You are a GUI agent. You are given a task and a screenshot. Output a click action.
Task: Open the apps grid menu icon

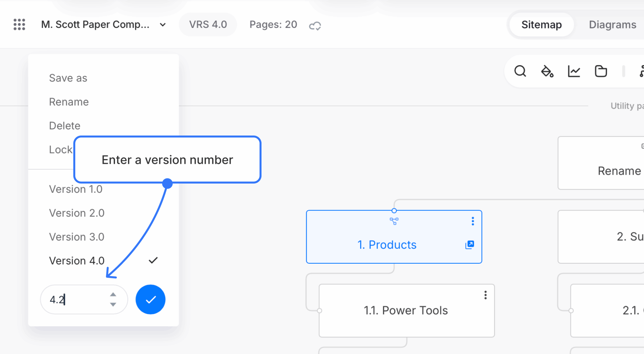pos(19,24)
